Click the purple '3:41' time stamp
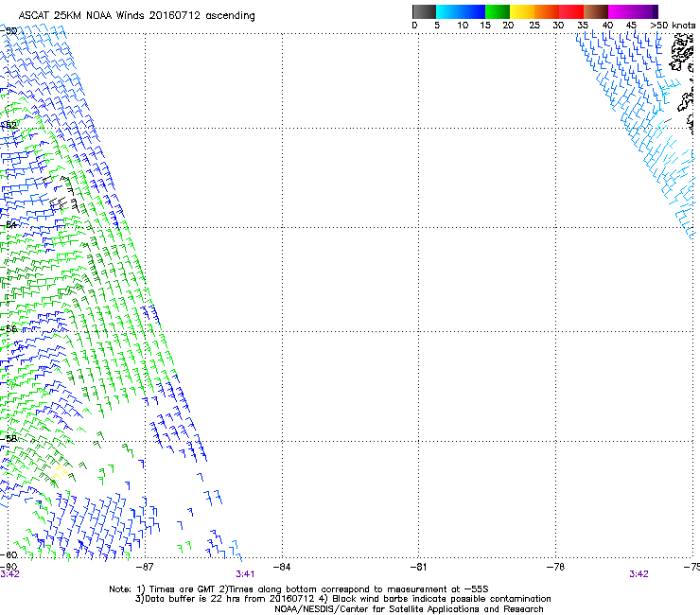 point(245,574)
